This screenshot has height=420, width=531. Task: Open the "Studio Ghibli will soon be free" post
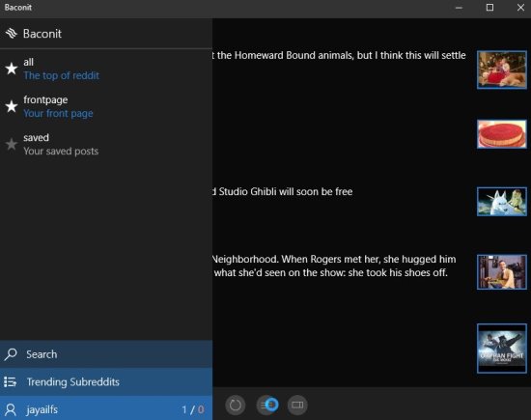pos(283,192)
